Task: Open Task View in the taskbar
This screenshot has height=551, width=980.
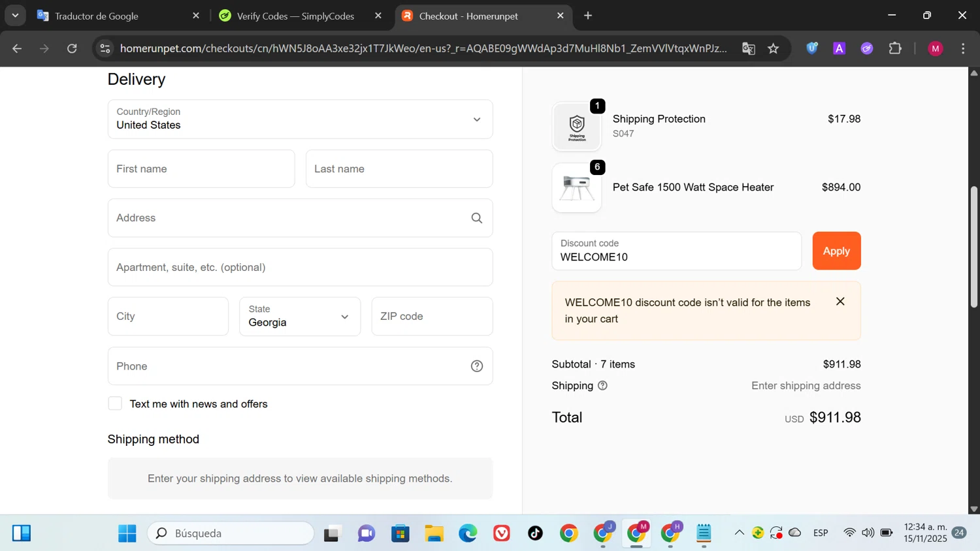Action: pyautogui.click(x=332, y=533)
